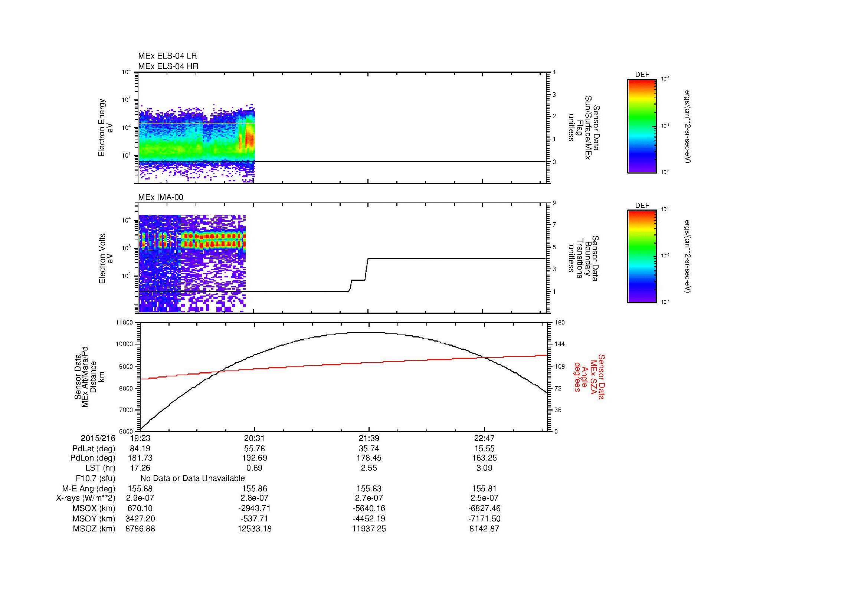Viewport: 868px width, 613px height.
Task: Click the 19:23 time tick label
Action: (140, 438)
